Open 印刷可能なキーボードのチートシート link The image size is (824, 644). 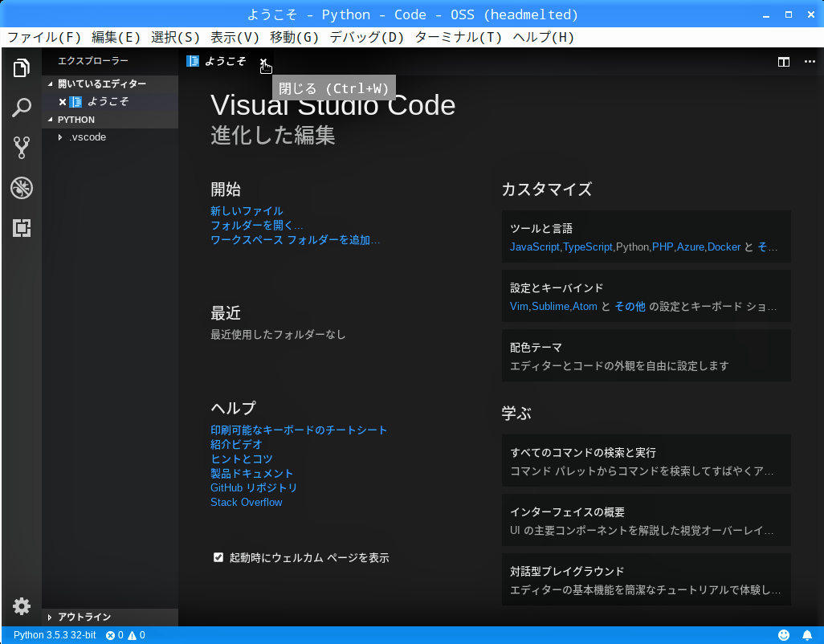299,430
